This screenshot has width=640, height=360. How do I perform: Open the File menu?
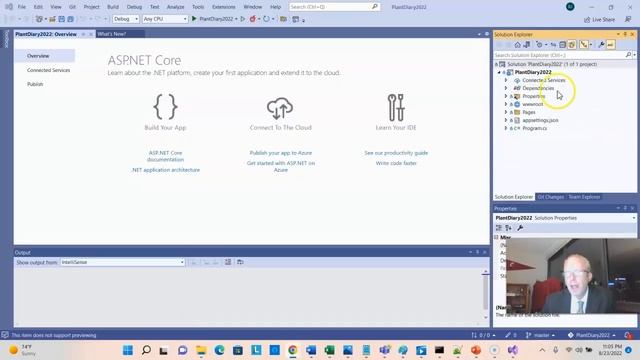[22, 7]
